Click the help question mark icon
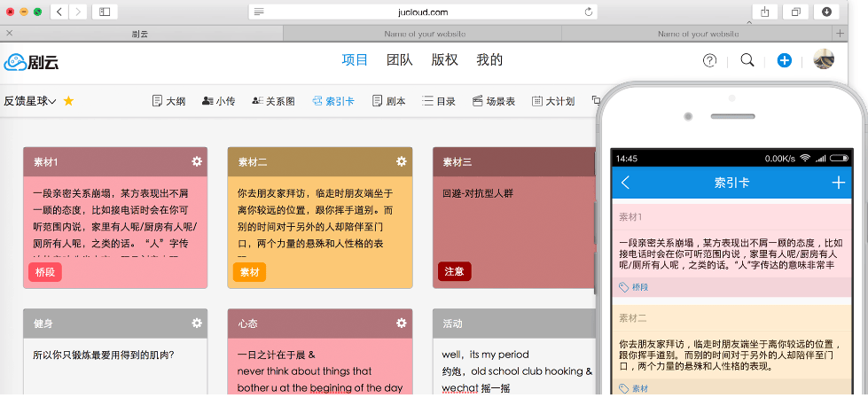Image resolution: width=868 pixels, height=398 pixels. (x=709, y=60)
